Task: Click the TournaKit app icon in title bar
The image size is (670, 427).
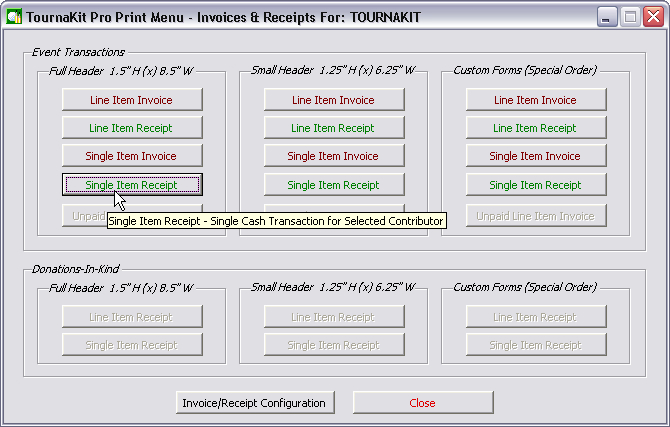Action: coord(14,17)
